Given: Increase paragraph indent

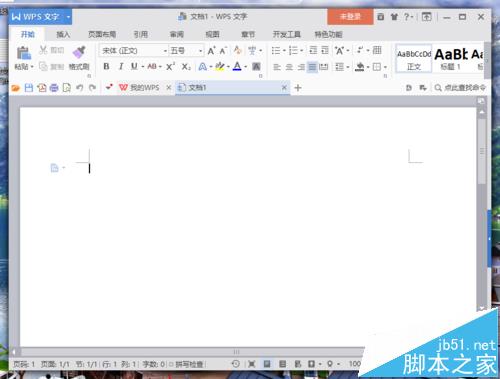Looking at the screenshot, I should point(325,50).
